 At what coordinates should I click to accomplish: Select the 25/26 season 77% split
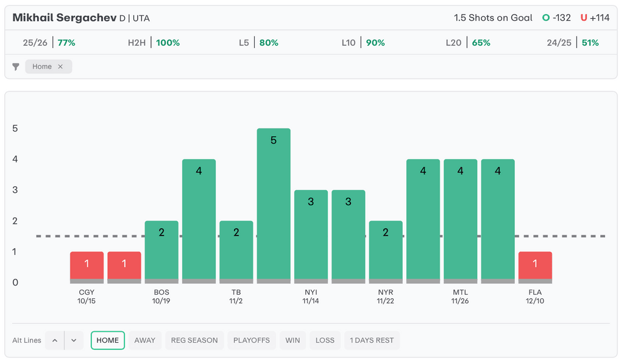49,43
